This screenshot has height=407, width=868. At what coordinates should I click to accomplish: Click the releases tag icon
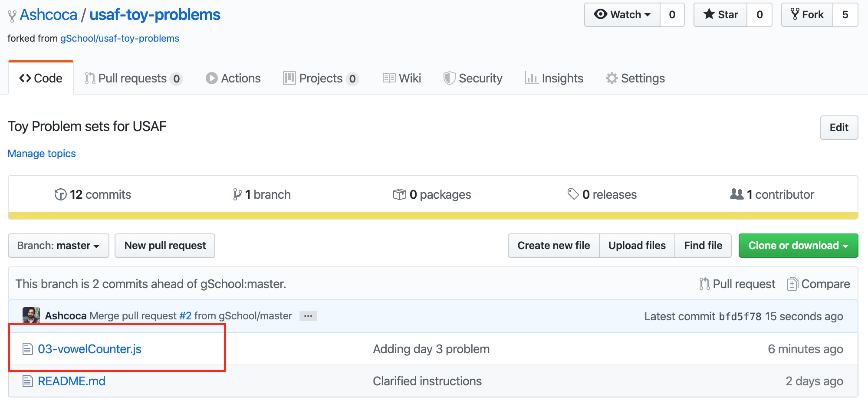573,194
